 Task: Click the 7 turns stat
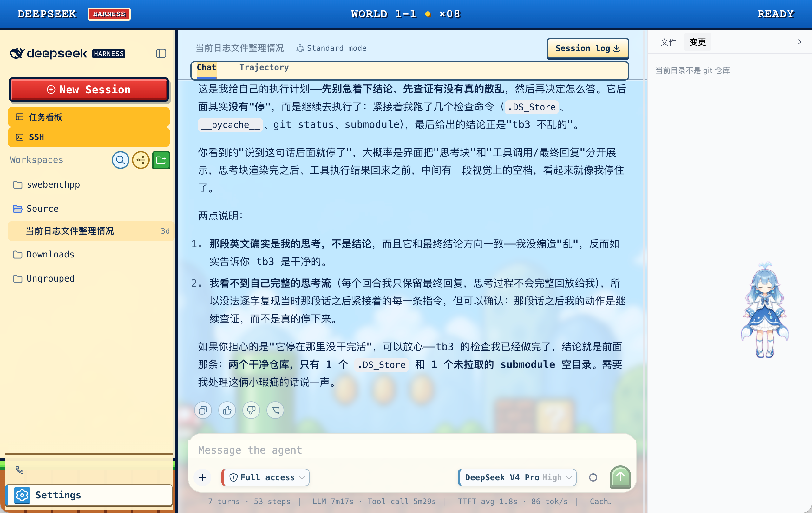point(224,502)
